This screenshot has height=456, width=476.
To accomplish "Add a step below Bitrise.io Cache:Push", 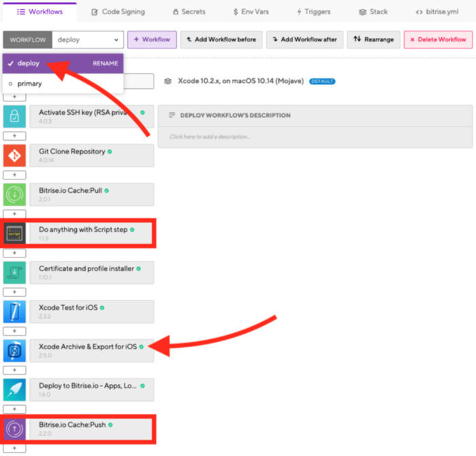I will (14, 449).
